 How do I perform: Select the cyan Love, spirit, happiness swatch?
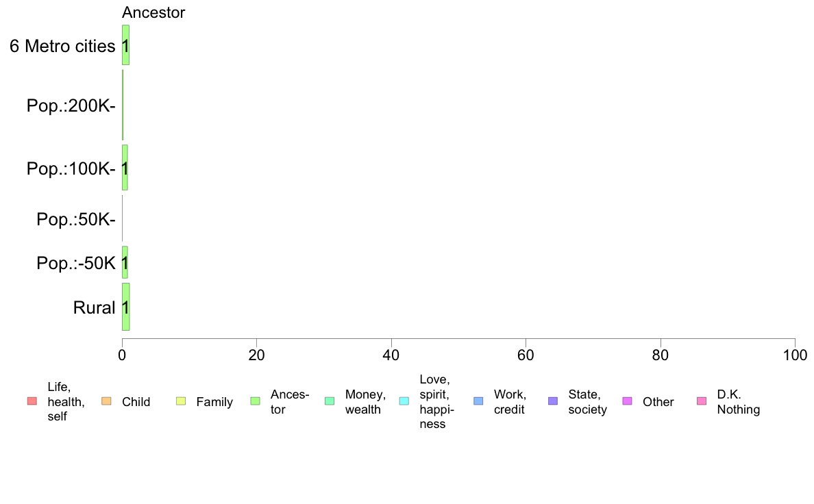tap(404, 401)
